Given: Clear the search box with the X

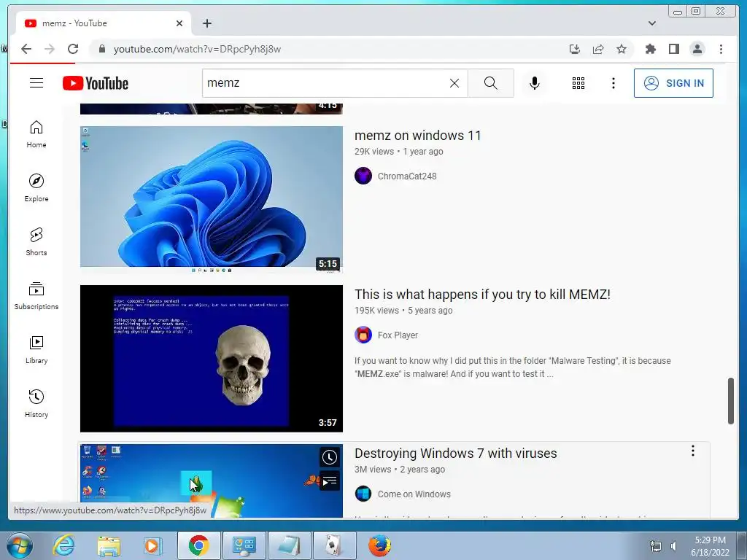Looking at the screenshot, I should click(x=454, y=83).
